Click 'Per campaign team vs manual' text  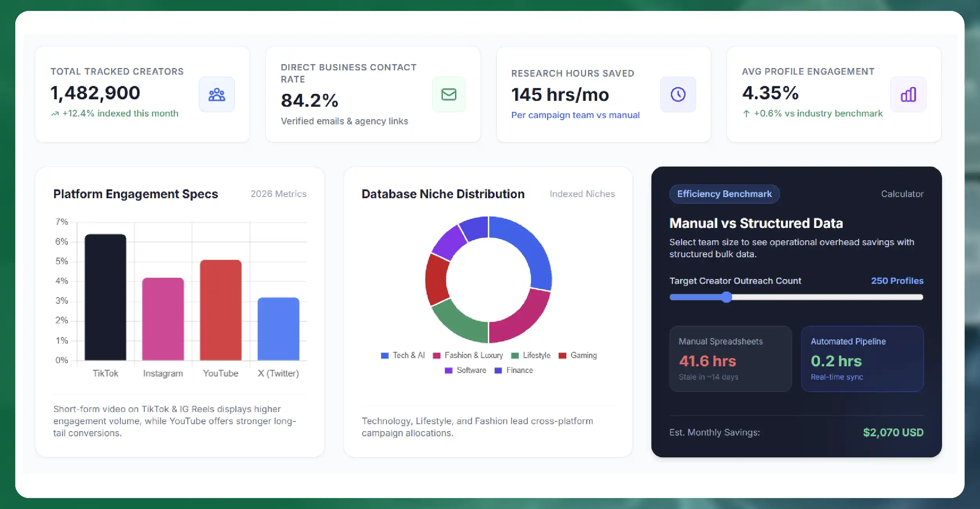pyautogui.click(x=575, y=115)
